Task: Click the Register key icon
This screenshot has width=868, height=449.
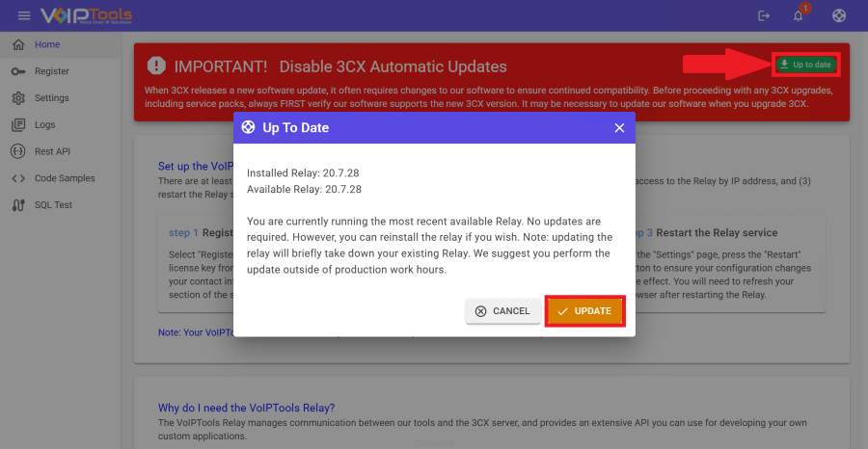Action: (x=17, y=71)
